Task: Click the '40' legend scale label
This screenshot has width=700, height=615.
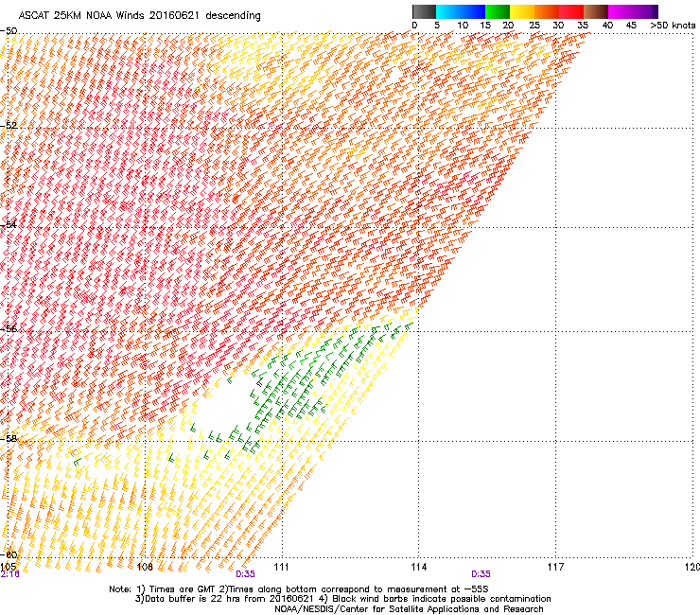Action: pos(607,26)
